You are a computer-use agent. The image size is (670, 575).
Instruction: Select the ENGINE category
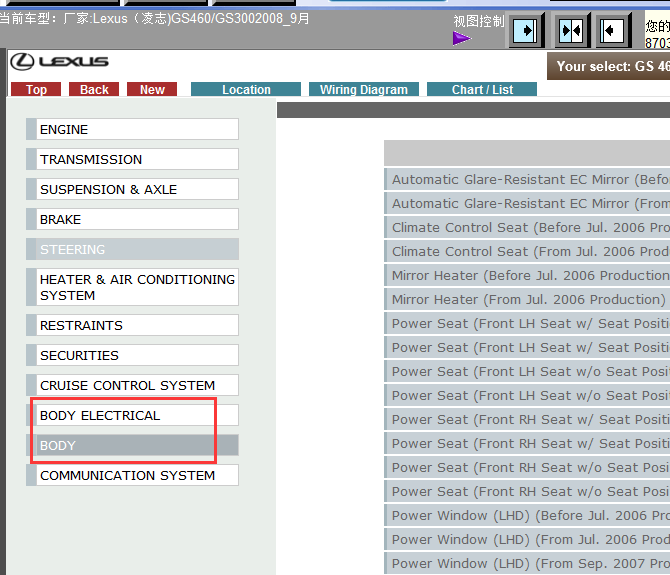132,129
